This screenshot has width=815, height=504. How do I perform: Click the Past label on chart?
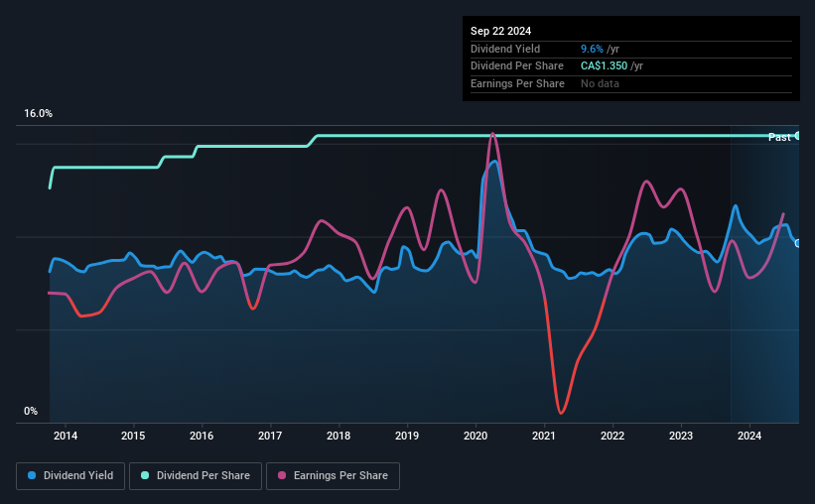(779, 137)
